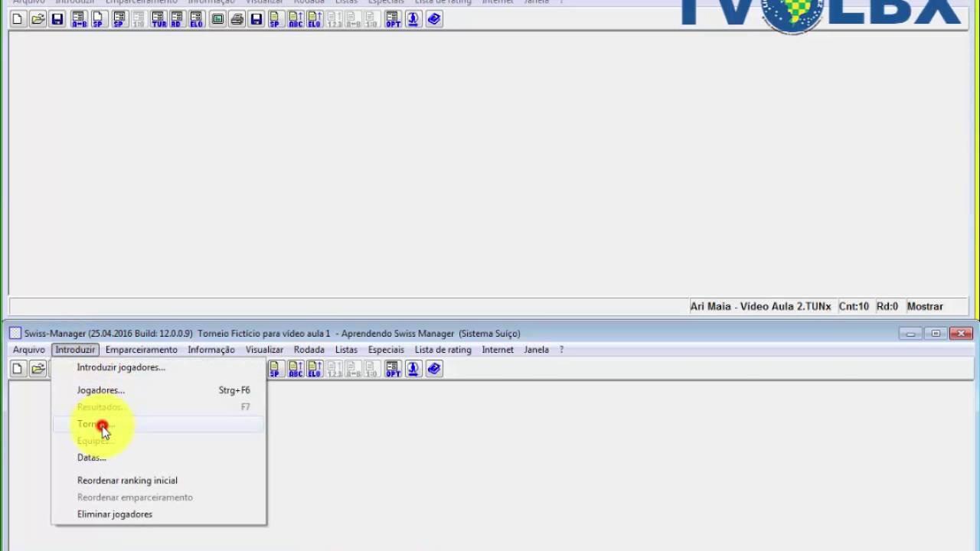Click New file icon in the Ari Maia window toolbar
This screenshot has height=551, width=980.
tap(18, 19)
